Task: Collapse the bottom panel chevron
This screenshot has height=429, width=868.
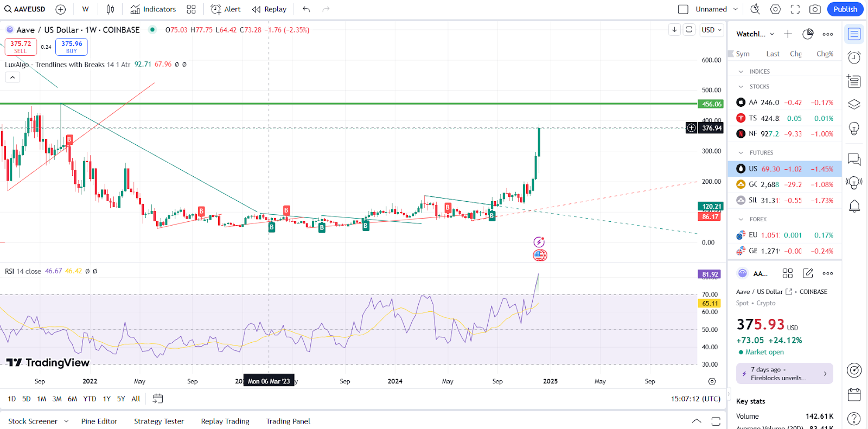Action: [x=697, y=421]
